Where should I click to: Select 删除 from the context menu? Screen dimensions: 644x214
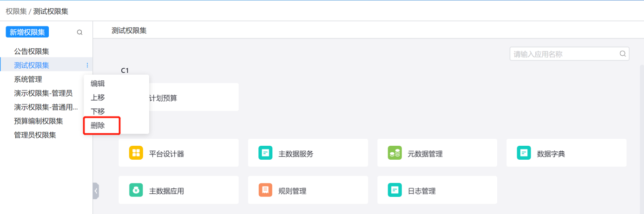[98, 125]
